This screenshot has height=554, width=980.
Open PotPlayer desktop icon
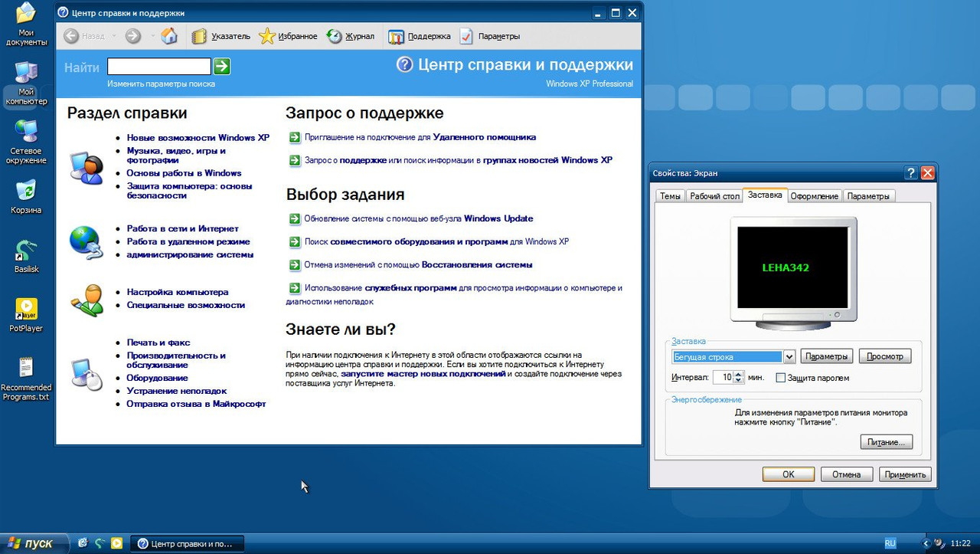tap(26, 315)
